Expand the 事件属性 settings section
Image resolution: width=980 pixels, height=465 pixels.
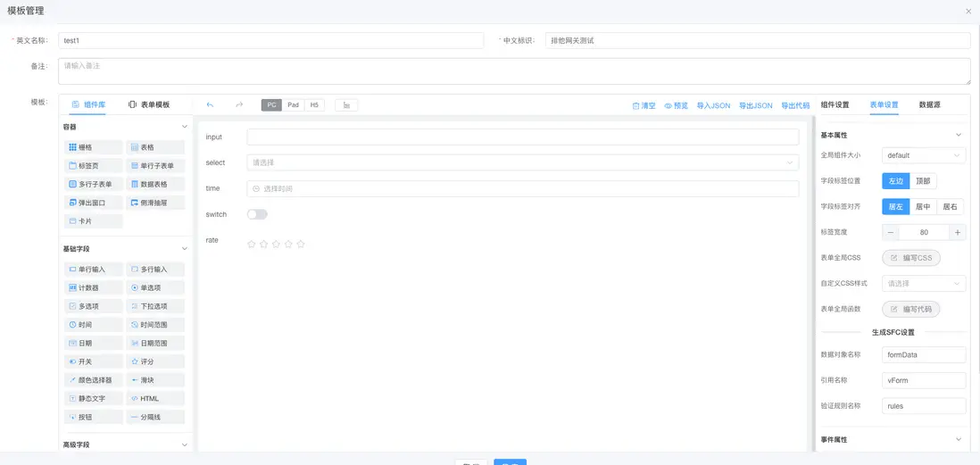point(959,439)
